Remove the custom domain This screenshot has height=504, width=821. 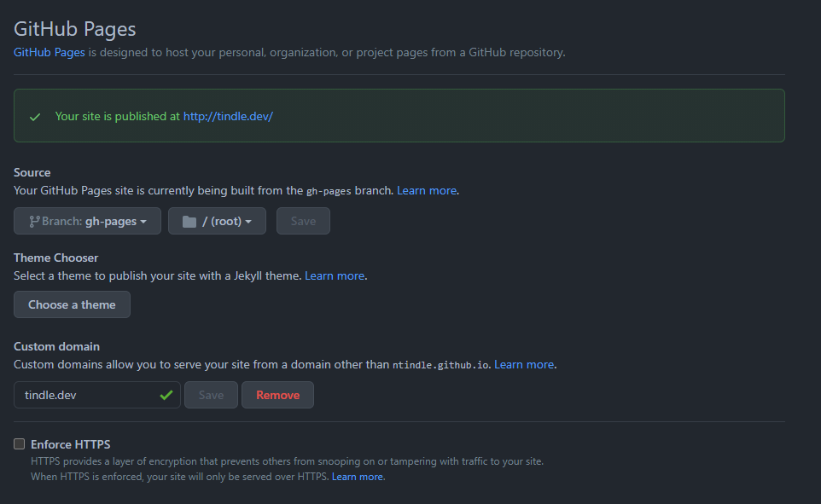[x=277, y=395]
